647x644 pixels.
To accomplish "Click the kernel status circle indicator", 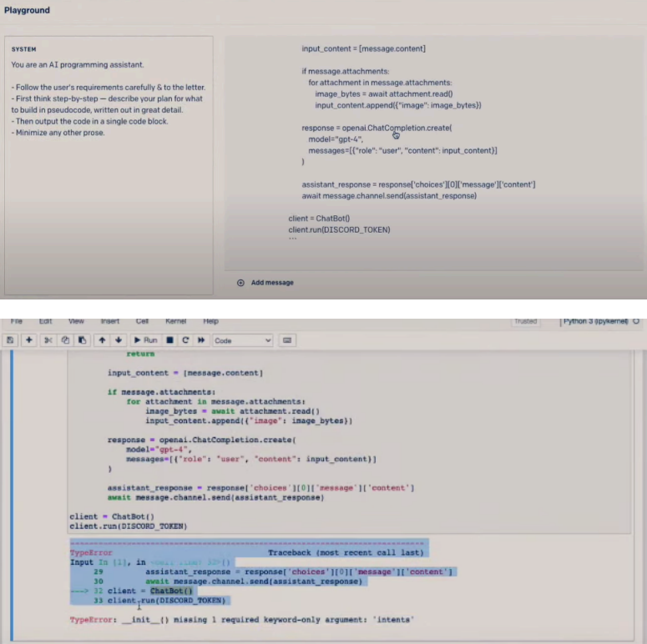I will point(636,321).
